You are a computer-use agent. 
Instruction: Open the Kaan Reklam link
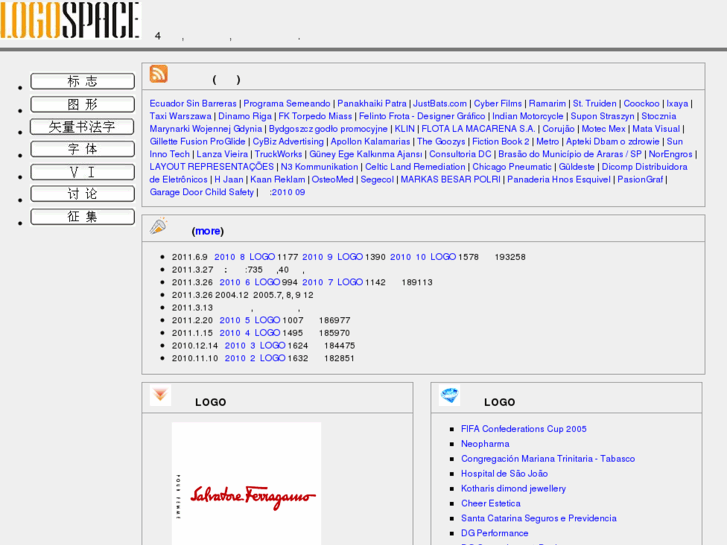click(278, 180)
